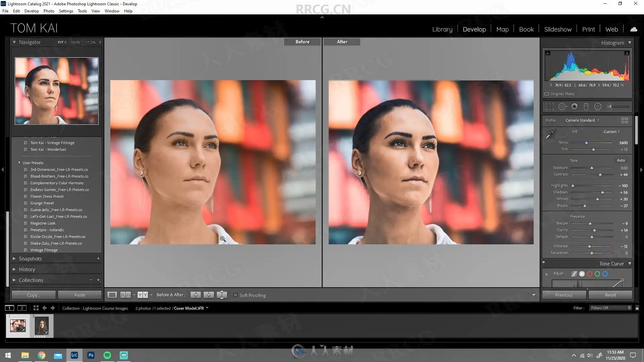The width and height of the screenshot is (644, 362).
Task: Click the Contrast slider handle
Action: click(600, 175)
